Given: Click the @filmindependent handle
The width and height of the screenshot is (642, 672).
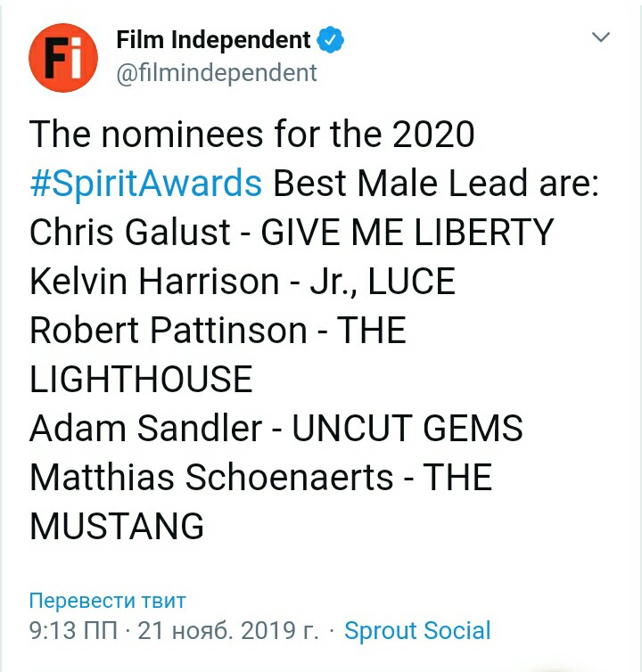Looking at the screenshot, I should click(x=217, y=72).
